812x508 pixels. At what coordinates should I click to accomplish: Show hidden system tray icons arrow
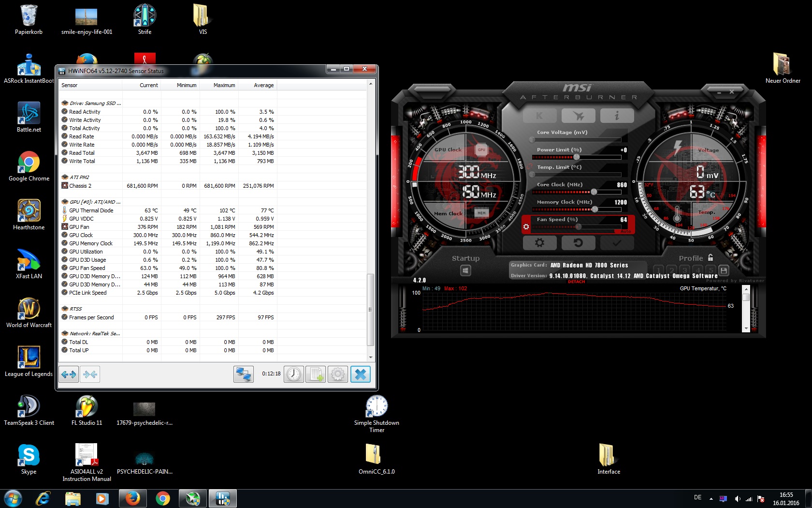tap(711, 498)
